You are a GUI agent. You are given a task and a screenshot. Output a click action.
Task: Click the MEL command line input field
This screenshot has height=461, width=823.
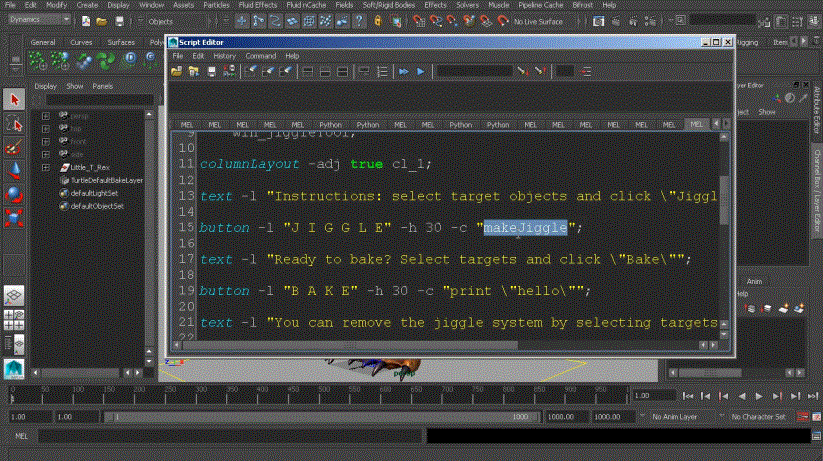pos(230,436)
